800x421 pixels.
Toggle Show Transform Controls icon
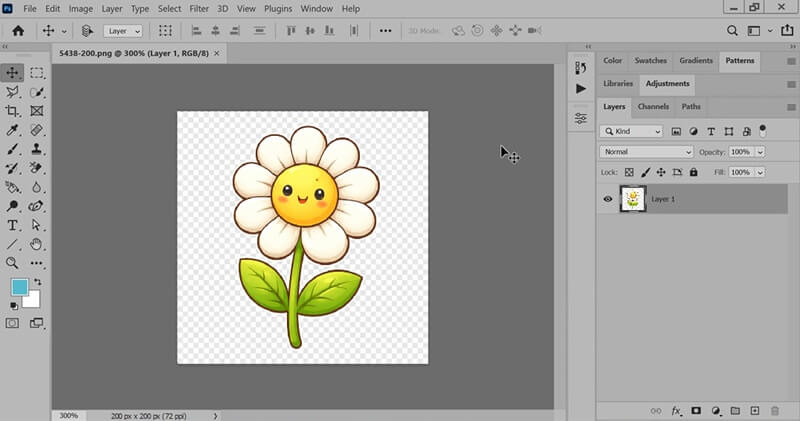(165, 31)
